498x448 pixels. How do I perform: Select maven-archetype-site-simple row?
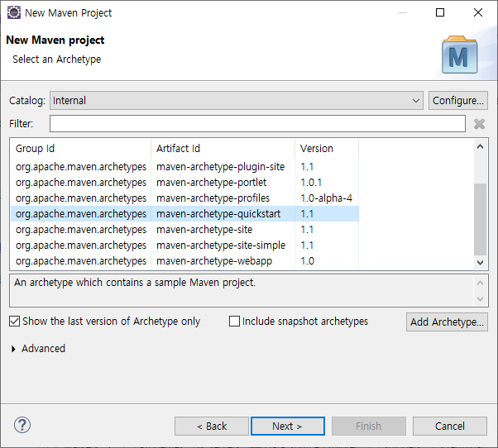(x=184, y=245)
